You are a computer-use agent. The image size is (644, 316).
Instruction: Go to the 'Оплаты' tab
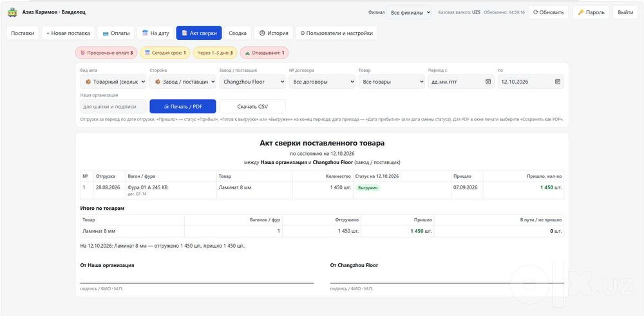[x=116, y=33]
